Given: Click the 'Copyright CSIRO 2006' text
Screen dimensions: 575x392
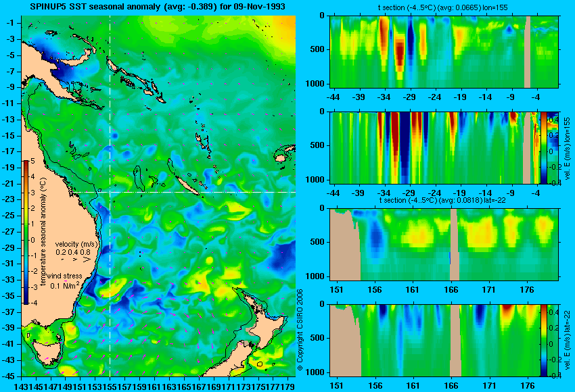Looking at the screenshot, I should tap(300, 330).
